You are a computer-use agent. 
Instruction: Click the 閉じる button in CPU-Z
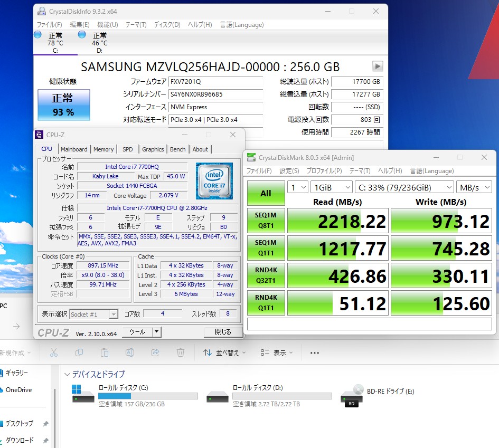[x=222, y=331]
